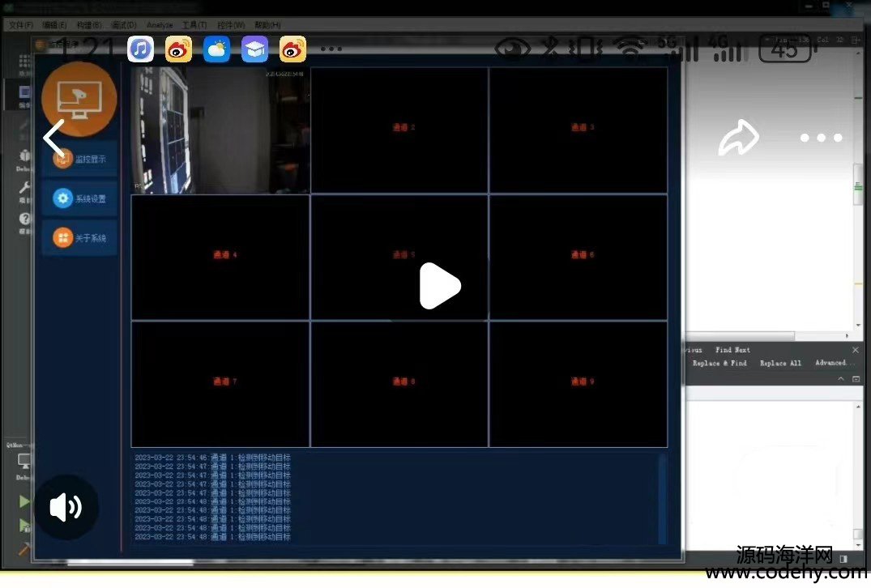
Task: Switch to Qt Creator Welcome mode grid icon
Action: (x=24, y=62)
